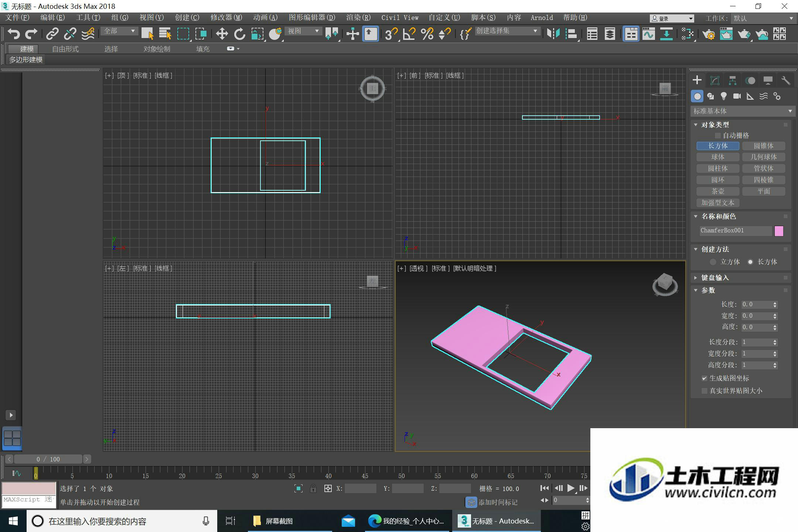The width and height of the screenshot is (798, 532).
Task: Select the Lights category icon
Action: pos(724,96)
